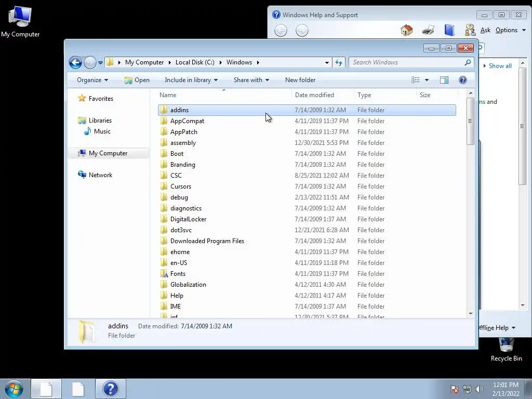Sort by the Name column header

click(x=223, y=96)
